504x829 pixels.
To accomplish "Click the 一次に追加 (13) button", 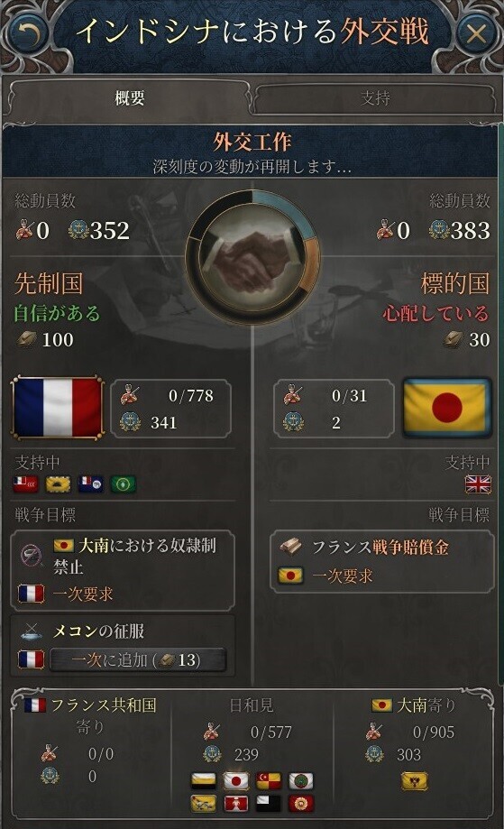I will click(137, 659).
